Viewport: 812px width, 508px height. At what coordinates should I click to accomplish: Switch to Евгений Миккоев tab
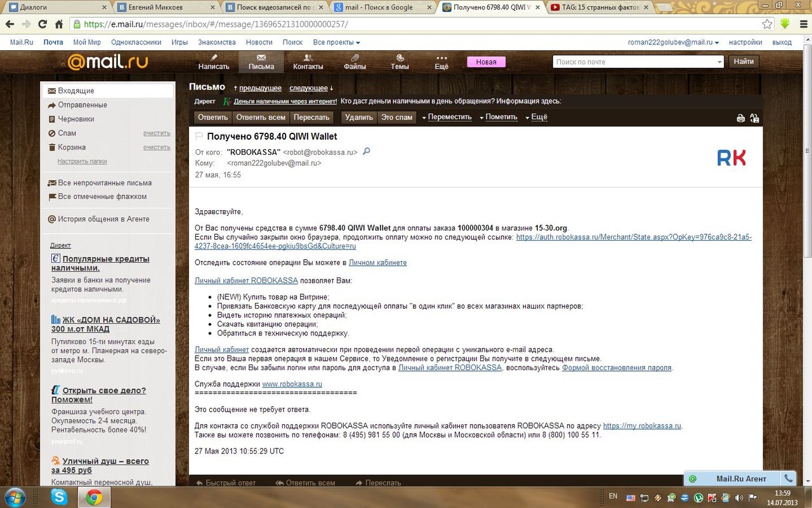pos(167,8)
